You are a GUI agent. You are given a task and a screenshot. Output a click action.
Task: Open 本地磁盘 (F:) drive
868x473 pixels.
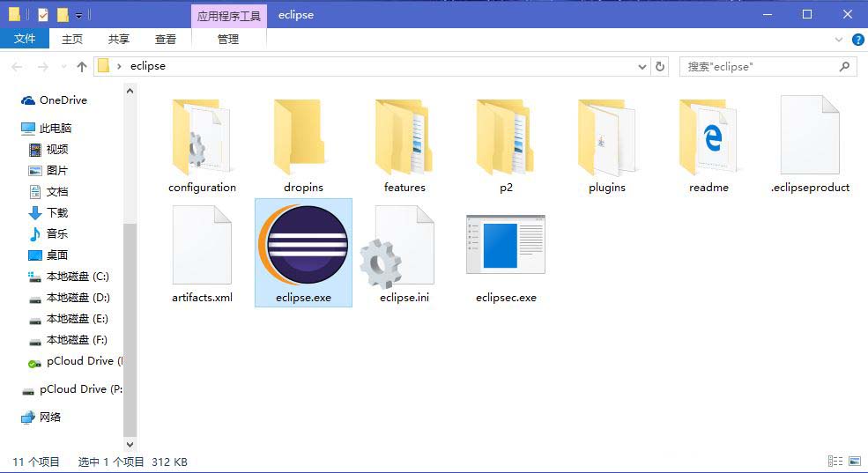pos(69,340)
